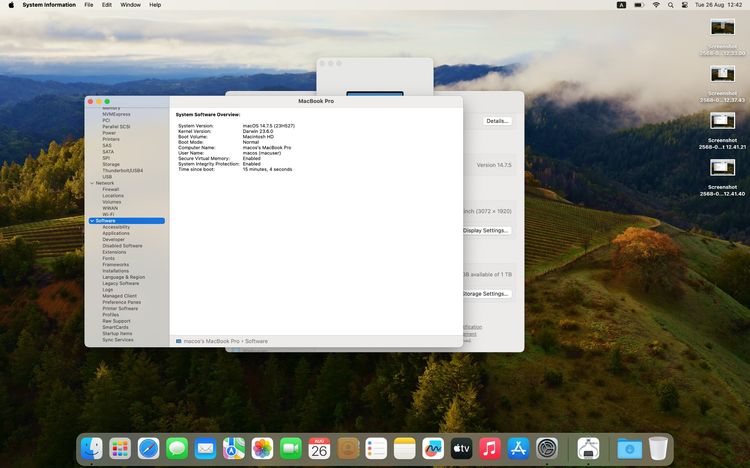Screen dimensions: 750x468
Task: Click the keyboard input source icon
Action: tap(621, 5)
